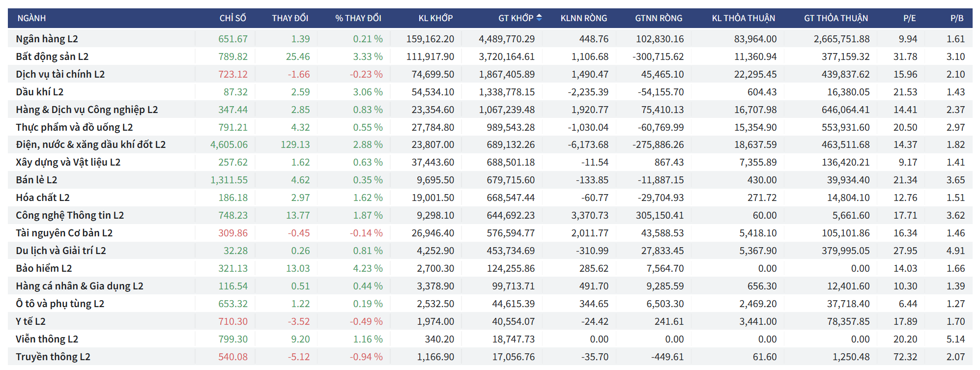This screenshot has width=980, height=370.
Task: Open Bất động sản L2 sector
Action: pos(52,57)
